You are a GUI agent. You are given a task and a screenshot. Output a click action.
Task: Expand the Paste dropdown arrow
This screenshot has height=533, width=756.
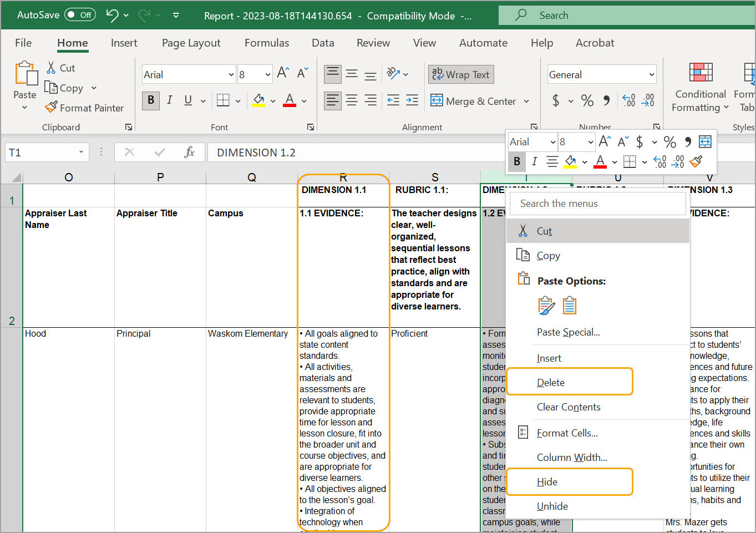click(25, 107)
